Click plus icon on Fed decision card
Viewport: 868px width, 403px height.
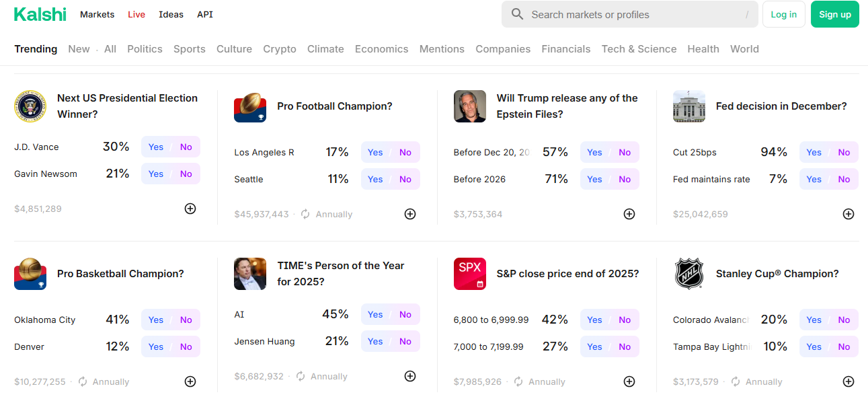click(x=849, y=214)
